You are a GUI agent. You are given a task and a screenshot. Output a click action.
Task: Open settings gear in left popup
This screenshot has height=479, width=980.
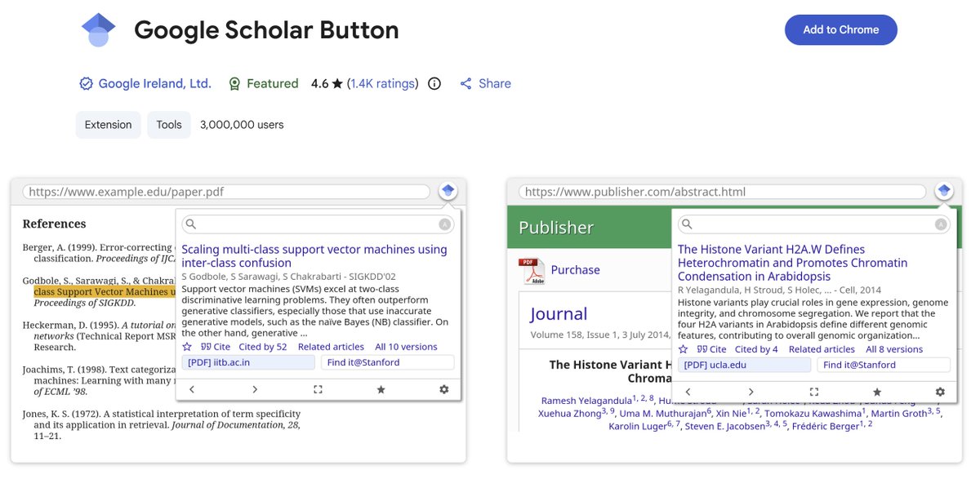tap(443, 390)
